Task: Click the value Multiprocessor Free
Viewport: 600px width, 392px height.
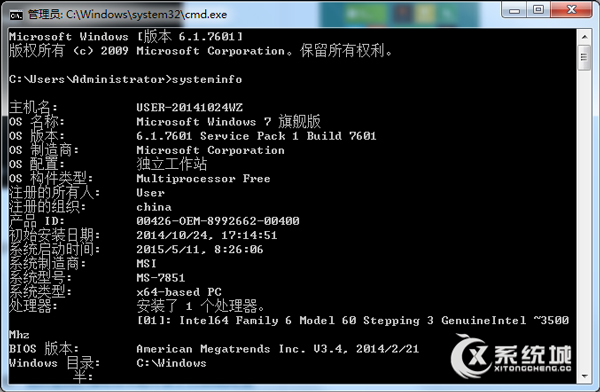Action: (x=203, y=179)
